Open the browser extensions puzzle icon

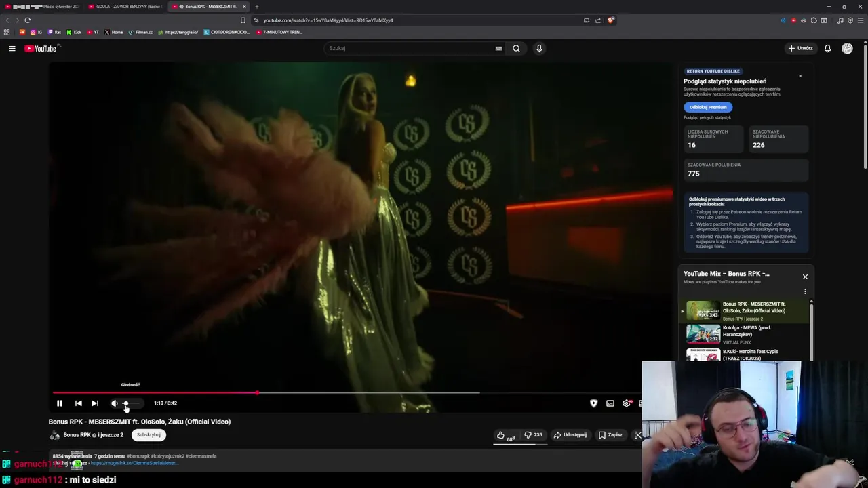(814, 20)
